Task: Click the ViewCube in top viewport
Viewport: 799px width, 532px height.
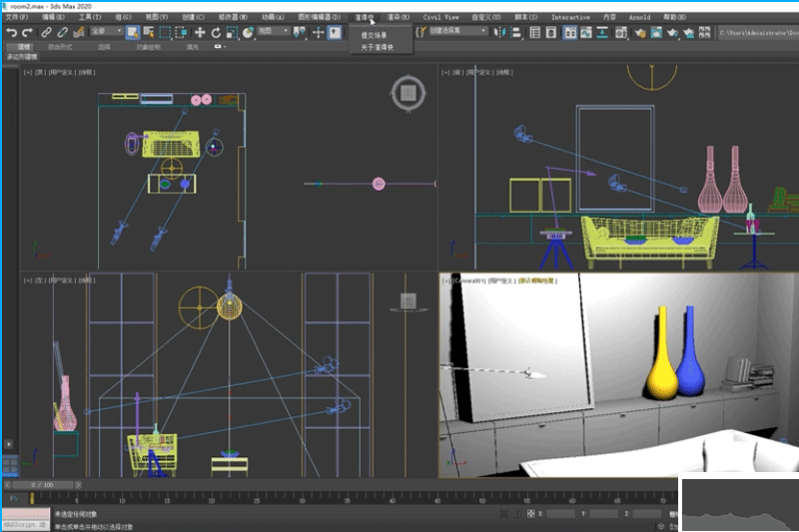Action: click(406, 95)
